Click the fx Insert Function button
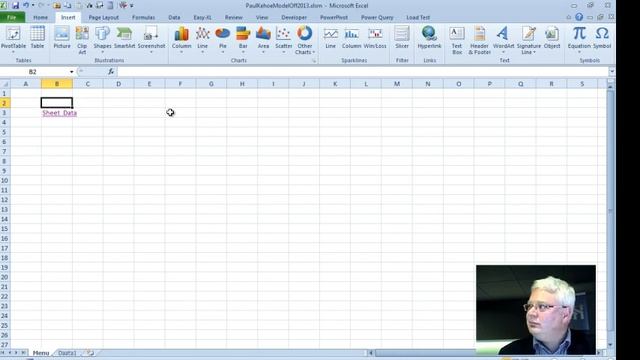 click(x=111, y=71)
